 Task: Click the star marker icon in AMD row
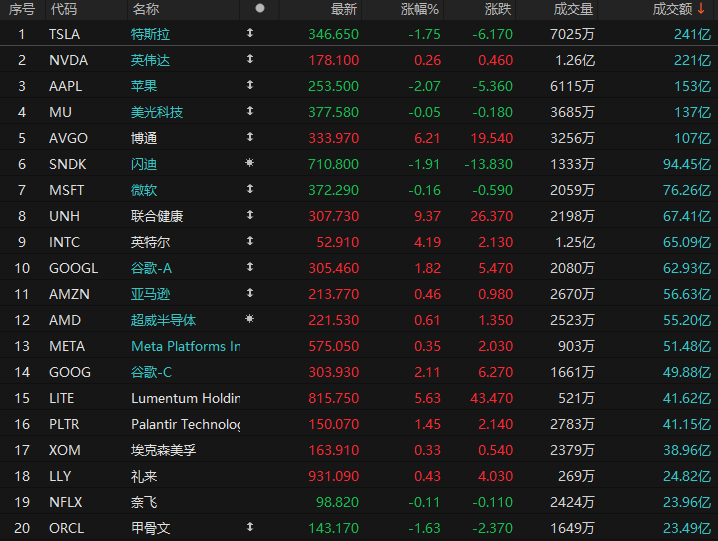point(250,319)
